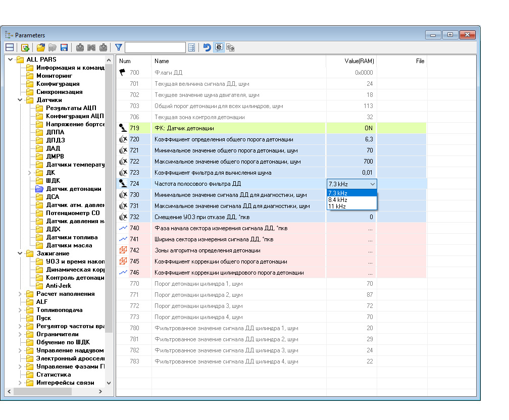This screenshot has width=509, height=420.
Task: Click the split panel layout icon
Action: pyautogui.click(x=10, y=47)
